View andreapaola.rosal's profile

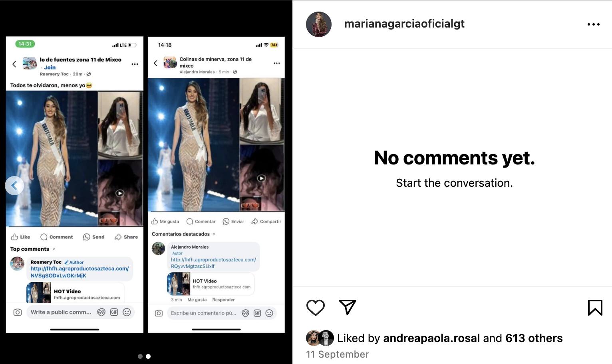tap(431, 338)
